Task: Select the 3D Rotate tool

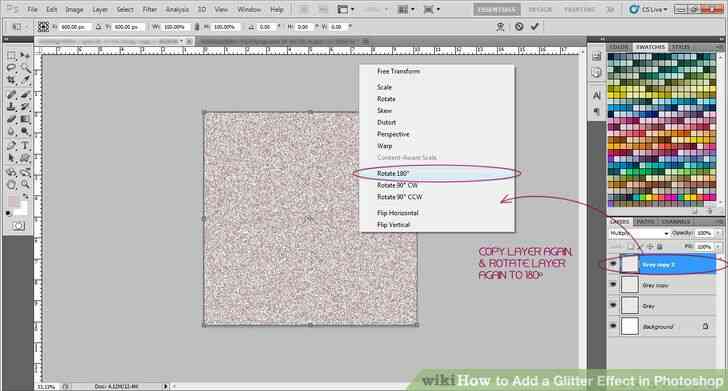Action: [11, 172]
